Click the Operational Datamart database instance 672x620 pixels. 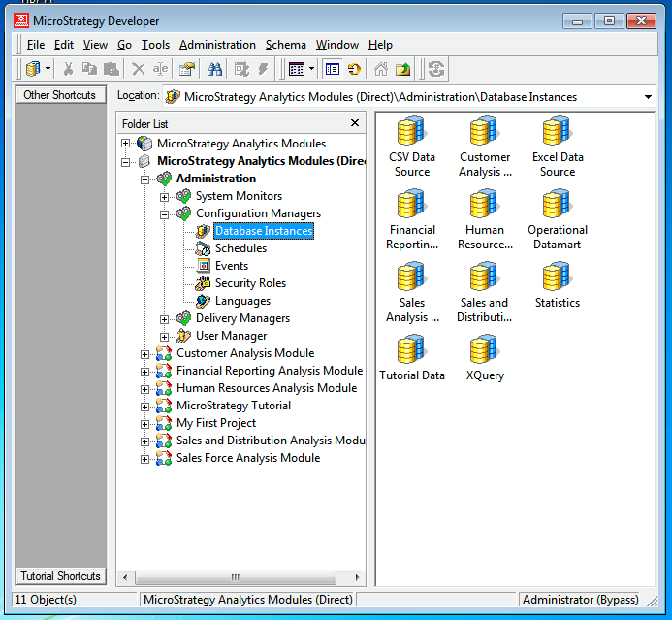[x=557, y=205]
